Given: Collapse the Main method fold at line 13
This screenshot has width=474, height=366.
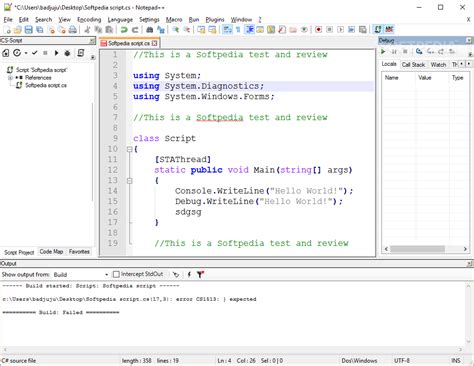Looking at the screenshot, I should [x=129, y=181].
